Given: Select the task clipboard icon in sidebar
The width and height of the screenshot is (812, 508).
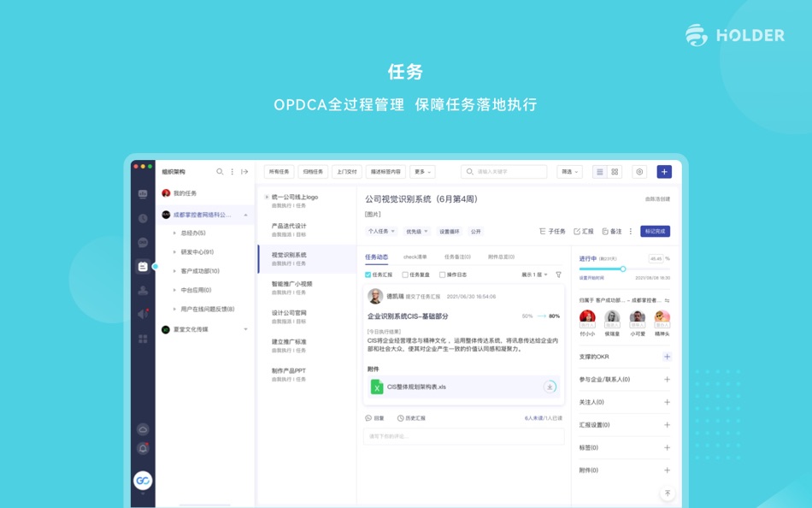Looking at the screenshot, I should click(x=143, y=267).
